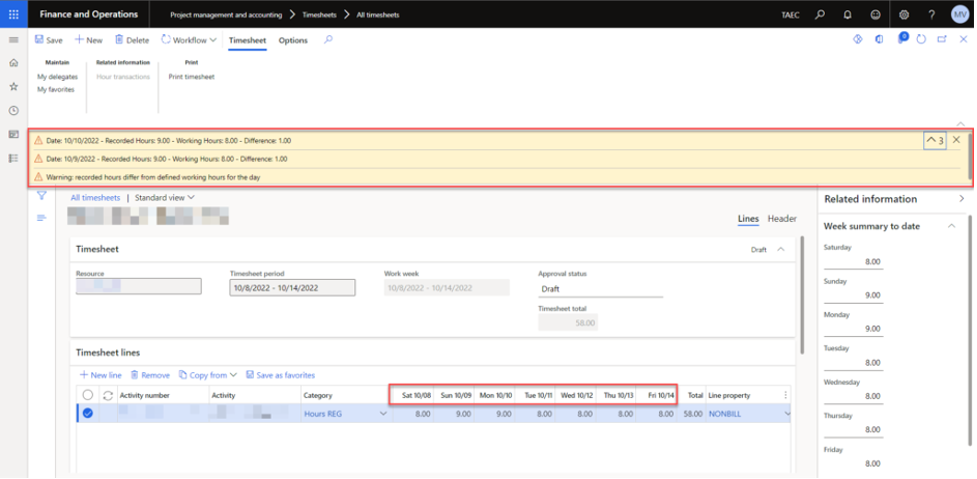
Task: Click the All timesheets link
Action: click(x=95, y=198)
